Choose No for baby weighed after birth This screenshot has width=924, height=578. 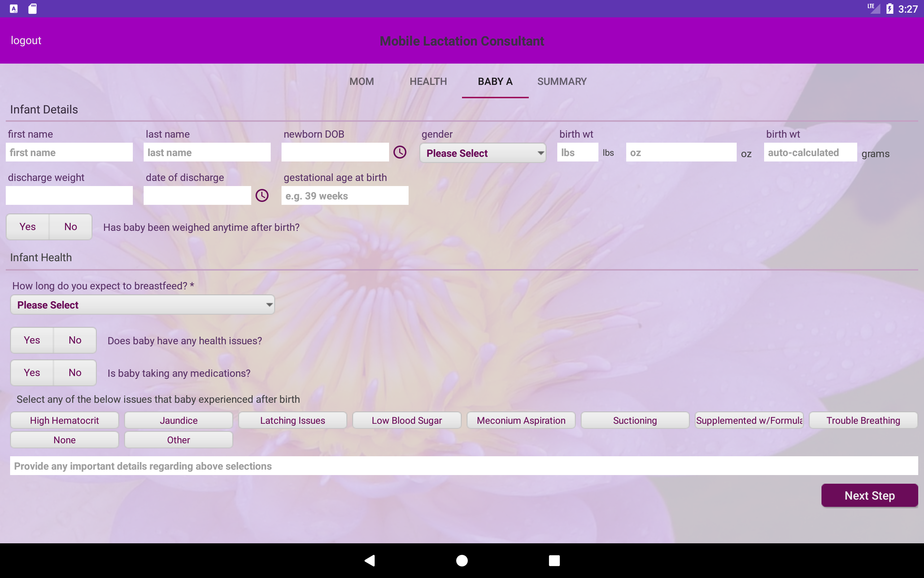[71, 227]
